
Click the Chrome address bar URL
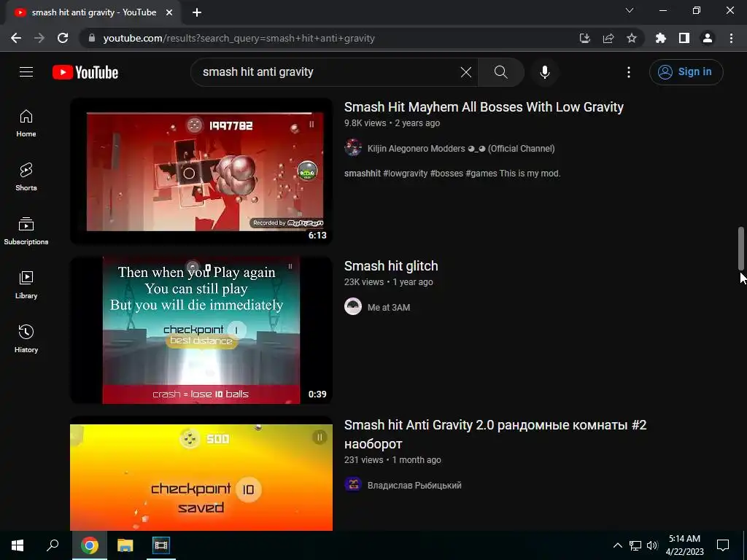point(239,38)
